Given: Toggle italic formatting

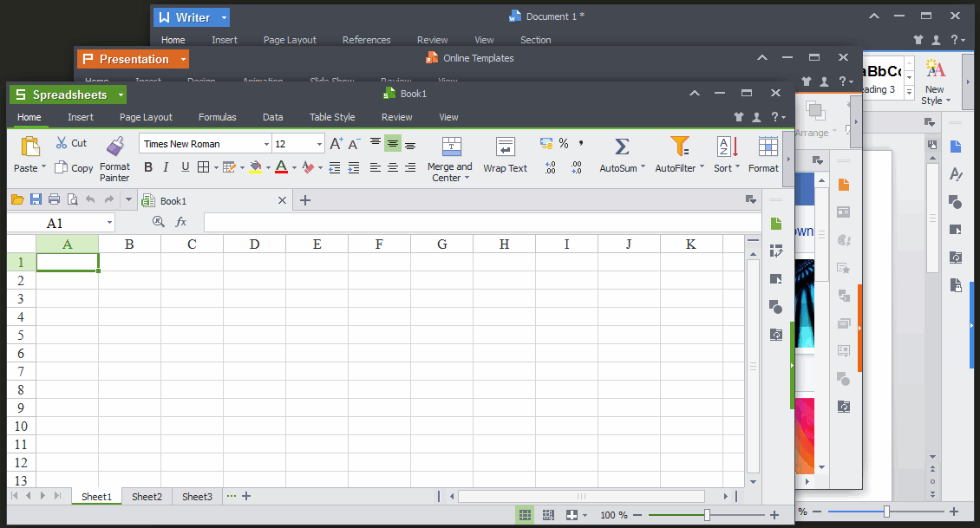Looking at the screenshot, I should [166, 166].
